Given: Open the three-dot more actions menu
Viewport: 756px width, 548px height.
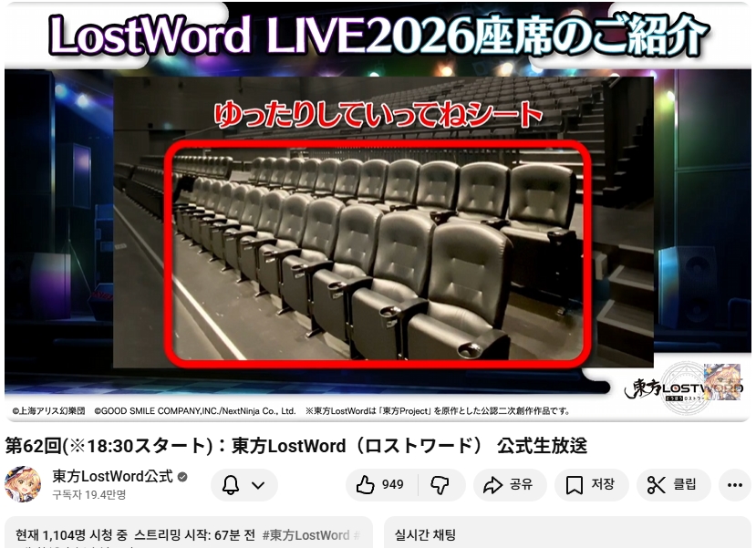Looking at the screenshot, I should (x=734, y=485).
